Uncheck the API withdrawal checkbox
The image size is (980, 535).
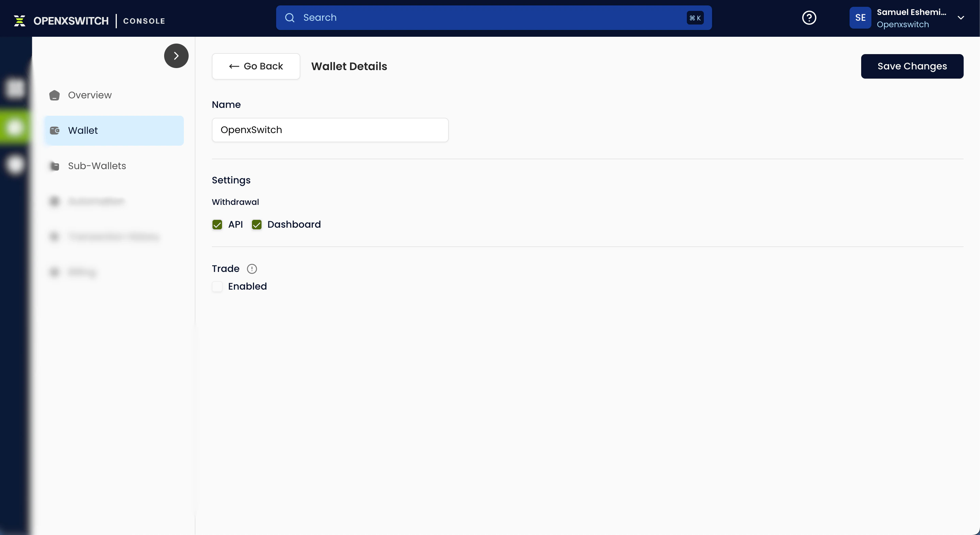point(217,225)
